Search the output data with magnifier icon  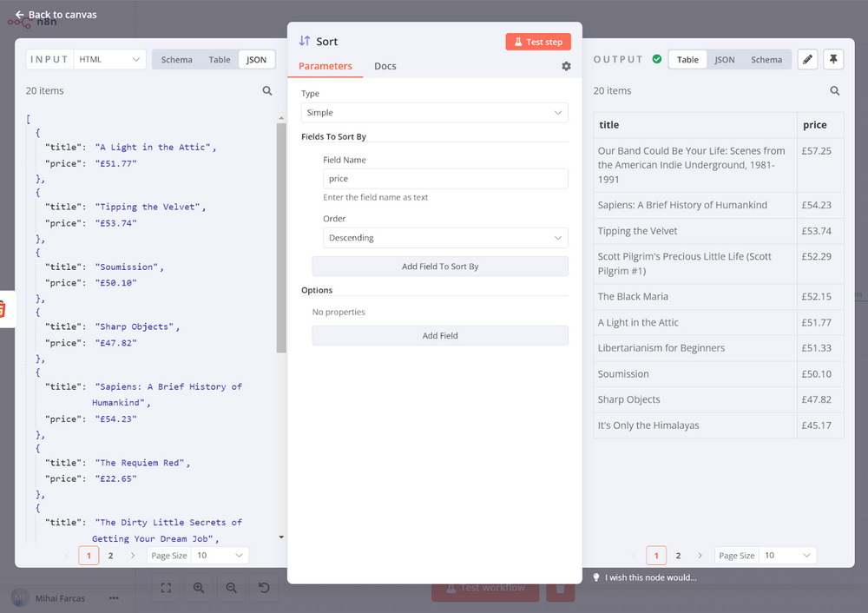click(x=834, y=91)
